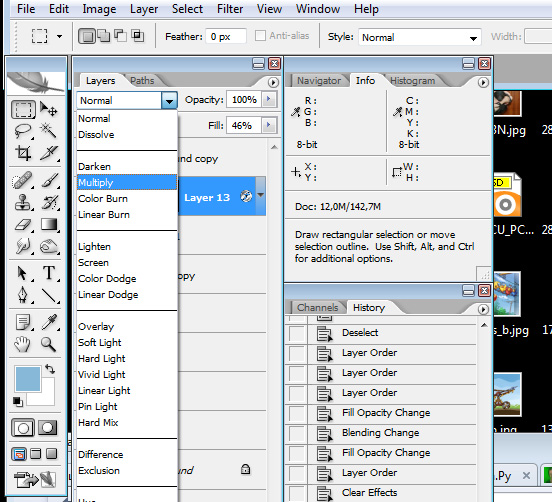Select the Blending Change history state

[x=381, y=433]
